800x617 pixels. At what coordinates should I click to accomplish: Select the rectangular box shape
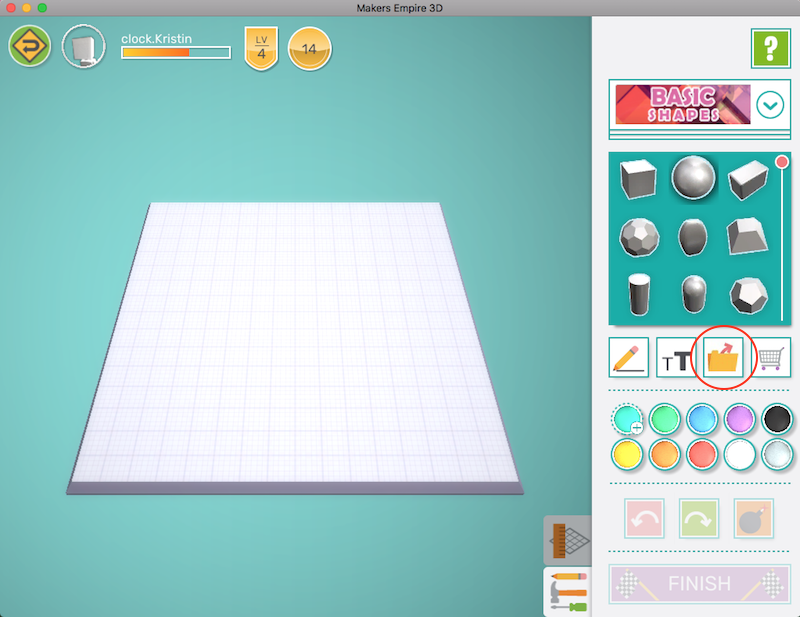(748, 180)
